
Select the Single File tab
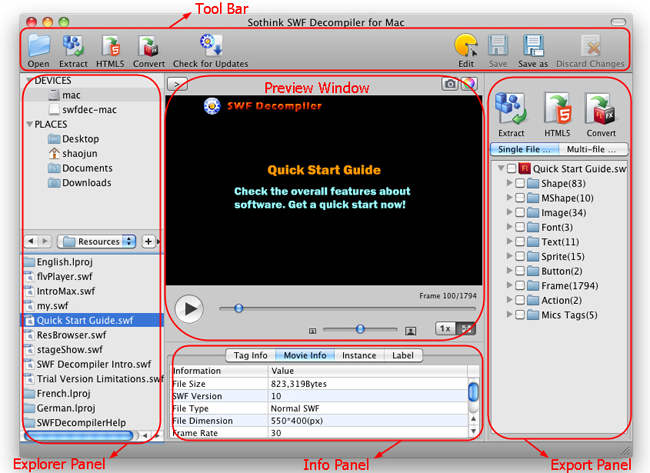[524, 149]
